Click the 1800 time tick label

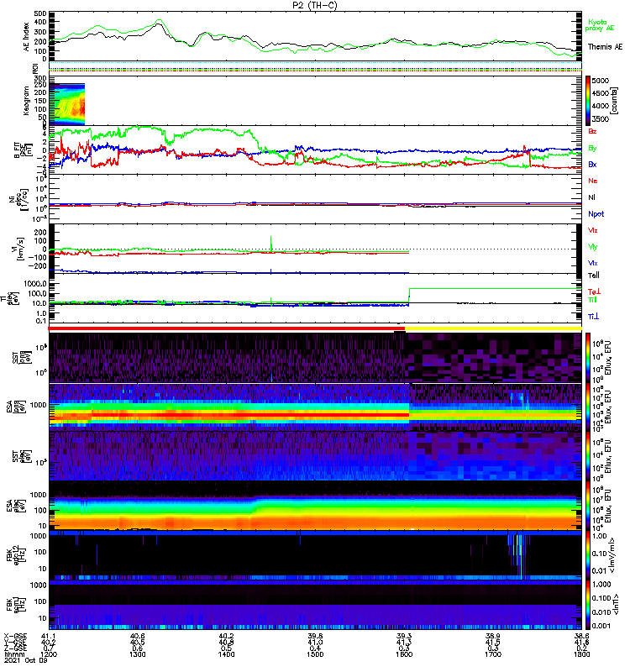[x=581, y=654]
